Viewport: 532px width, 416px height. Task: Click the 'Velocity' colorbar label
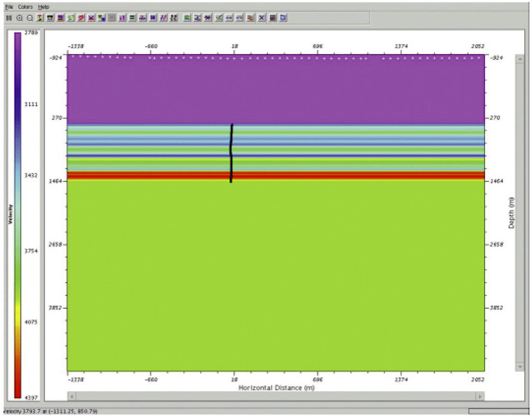click(11, 214)
